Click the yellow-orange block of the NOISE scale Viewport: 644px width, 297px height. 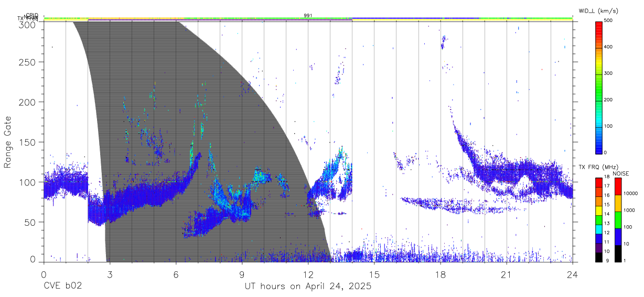[617, 203]
